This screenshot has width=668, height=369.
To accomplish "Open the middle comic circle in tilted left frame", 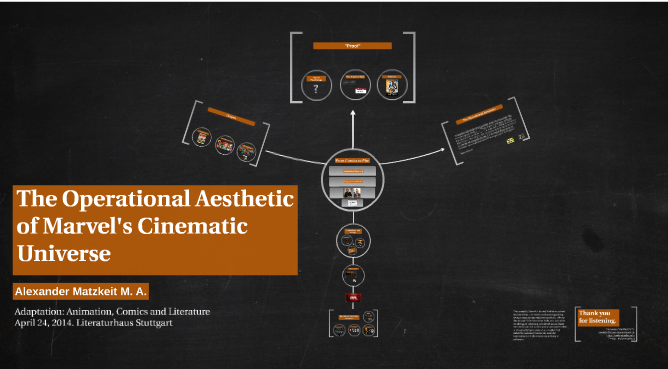I will (x=225, y=145).
